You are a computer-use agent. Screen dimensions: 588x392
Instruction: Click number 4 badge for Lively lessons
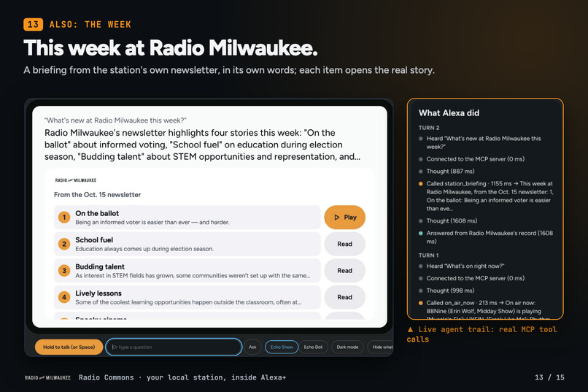64,297
